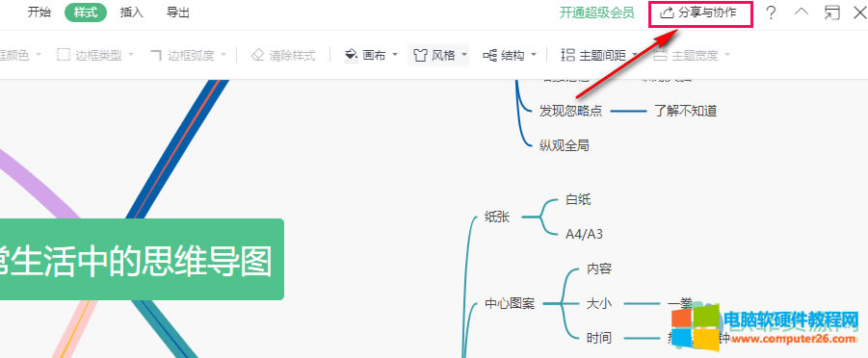This screenshot has width=868, height=358.
Task: Select the 时间 node
Action: [599, 338]
